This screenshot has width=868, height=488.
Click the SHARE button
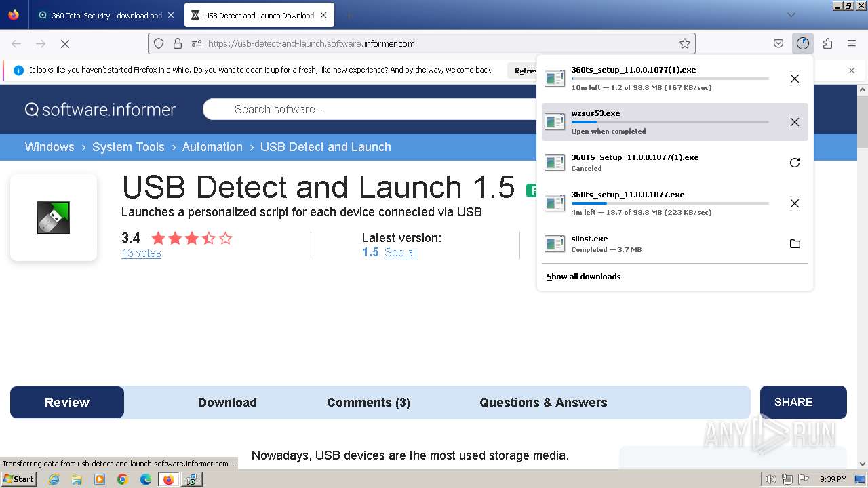click(804, 403)
